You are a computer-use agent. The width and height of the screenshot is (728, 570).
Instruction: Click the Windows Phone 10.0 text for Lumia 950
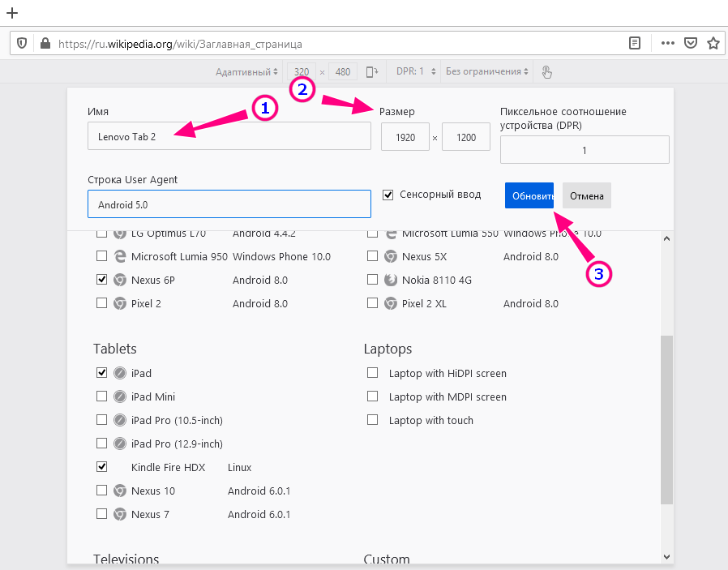tap(281, 257)
